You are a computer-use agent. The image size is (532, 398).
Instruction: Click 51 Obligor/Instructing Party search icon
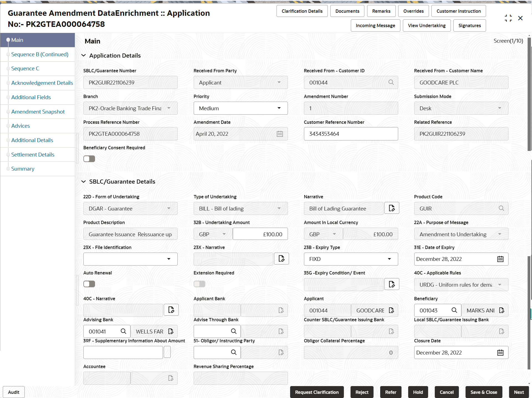pos(234,352)
